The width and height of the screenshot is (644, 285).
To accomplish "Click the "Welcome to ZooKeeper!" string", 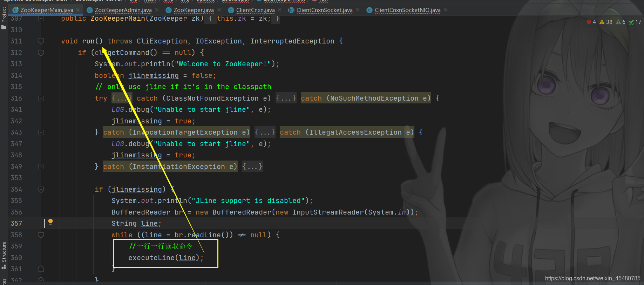I will [223, 64].
